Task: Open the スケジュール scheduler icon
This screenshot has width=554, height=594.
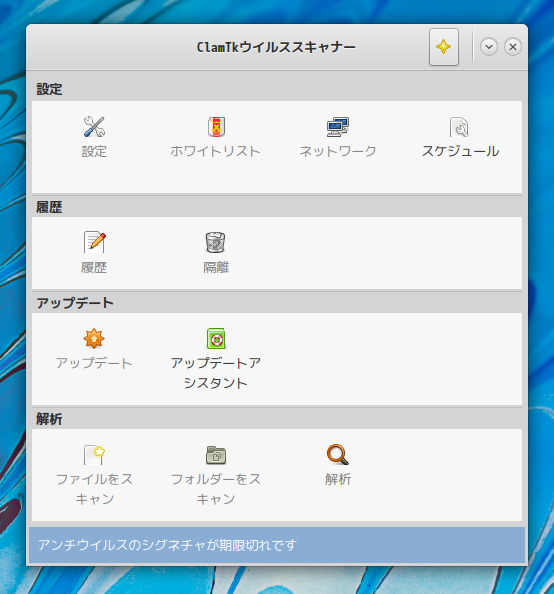Action: coord(460,127)
